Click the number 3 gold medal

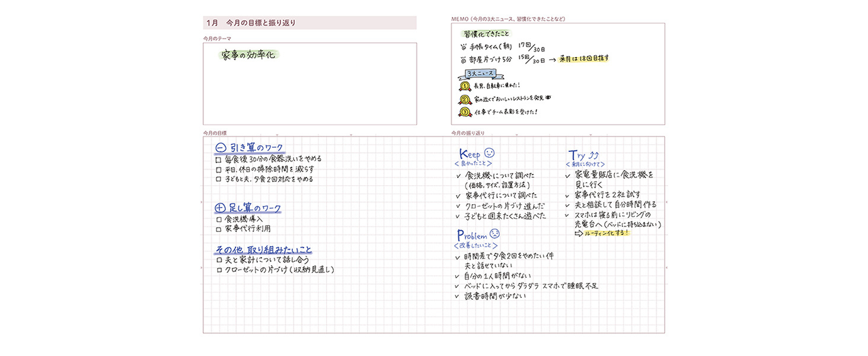click(465, 112)
